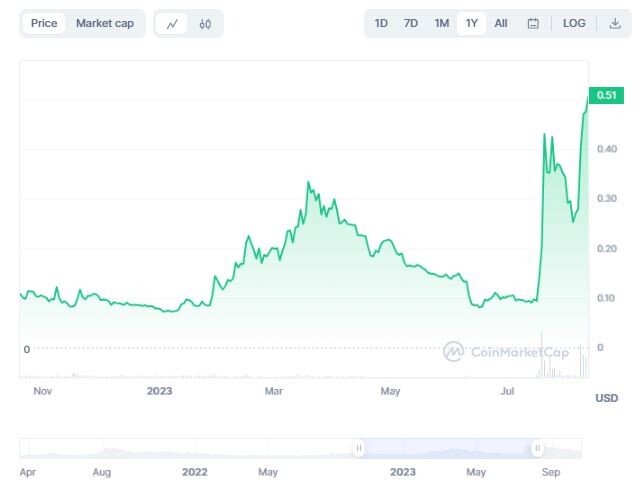The image size is (640, 482).
Task: Open the calendar date range picker
Action: click(x=533, y=23)
